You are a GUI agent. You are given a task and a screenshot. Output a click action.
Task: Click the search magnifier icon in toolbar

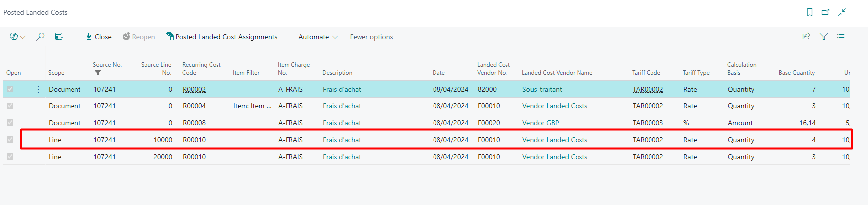[x=40, y=37]
